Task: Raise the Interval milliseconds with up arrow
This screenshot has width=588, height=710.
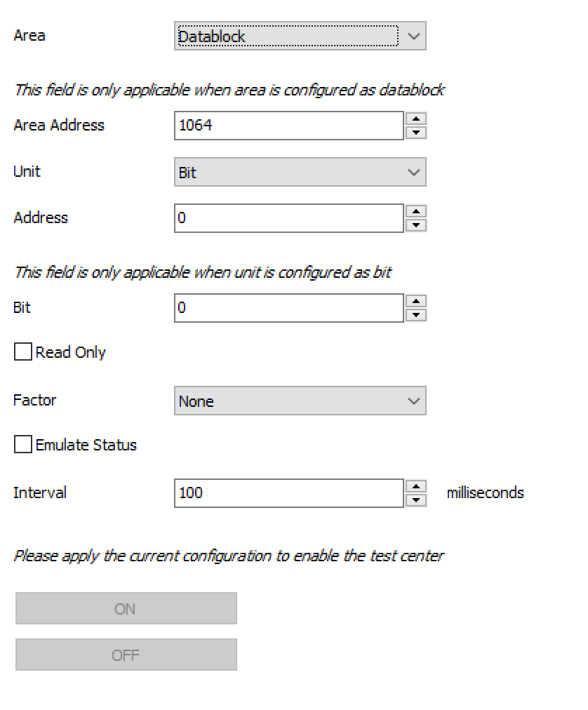Action: point(416,487)
